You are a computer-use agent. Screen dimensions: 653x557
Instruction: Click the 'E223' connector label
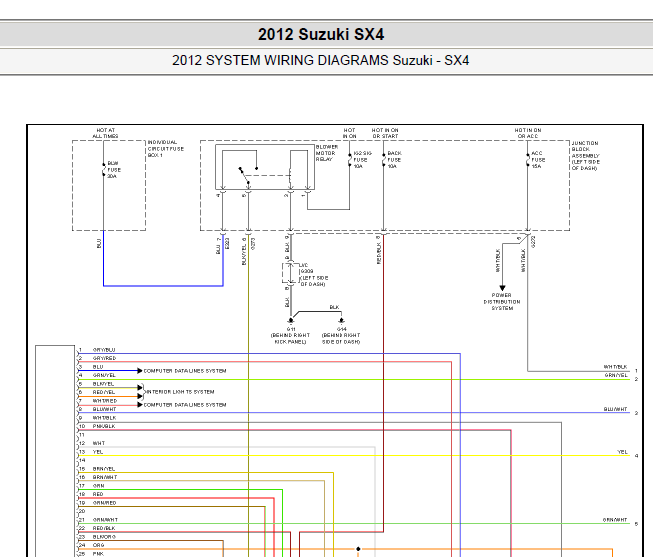(x=227, y=243)
